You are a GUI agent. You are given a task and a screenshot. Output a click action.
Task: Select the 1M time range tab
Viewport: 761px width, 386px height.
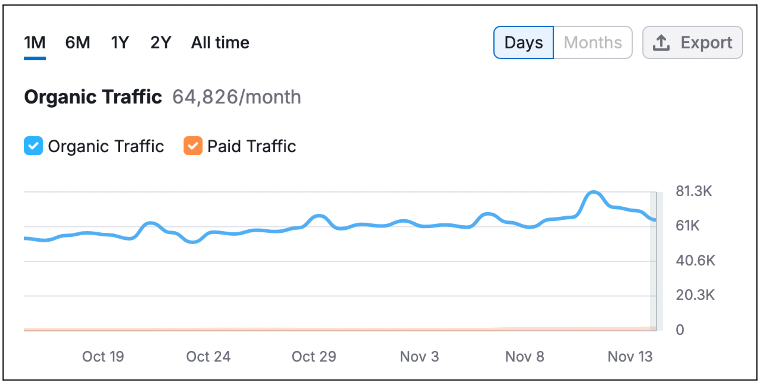pos(35,43)
